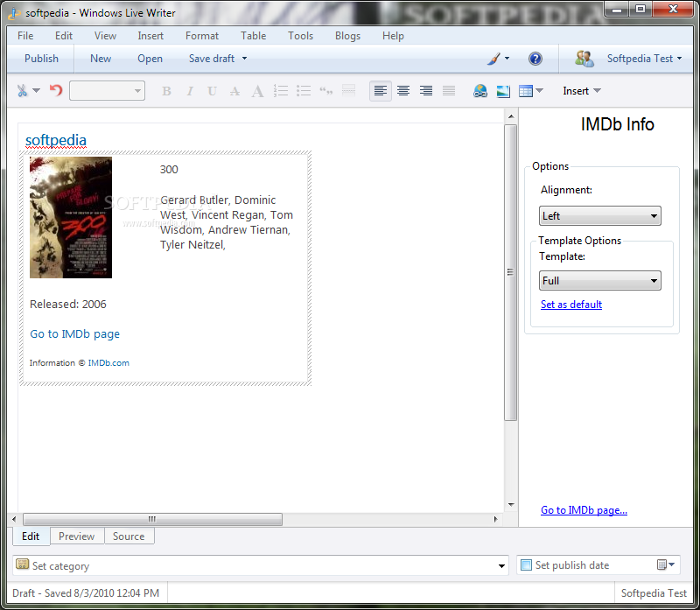700x610 pixels.
Task: Open the paragraph style combo box
Action: [107, 91]
